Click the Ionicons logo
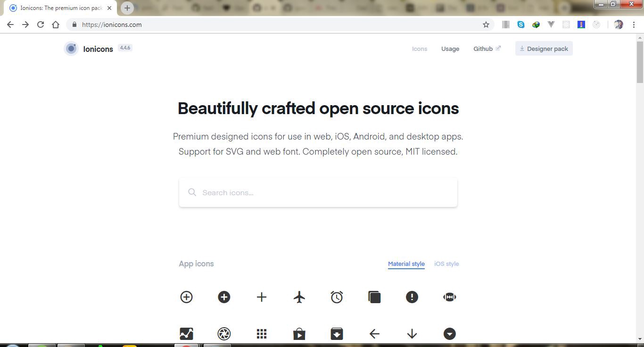Viewport: 644px width, 347px height. pyautogui.click(x=71, y=49)
